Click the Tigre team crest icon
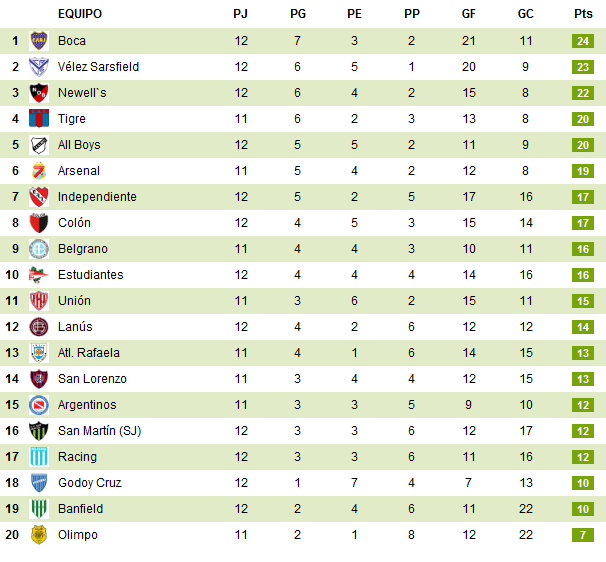Viewport: 606px width, 562px height. [x=40, y=119]
